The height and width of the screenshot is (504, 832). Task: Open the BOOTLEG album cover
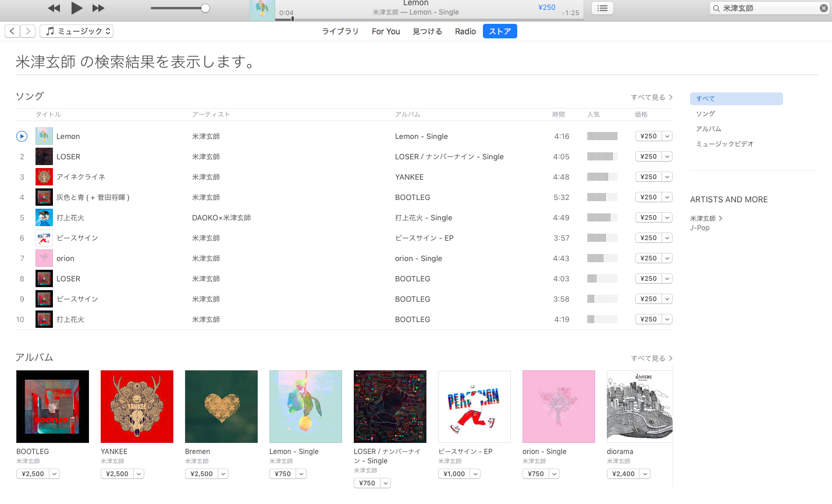tap(52, 406)
